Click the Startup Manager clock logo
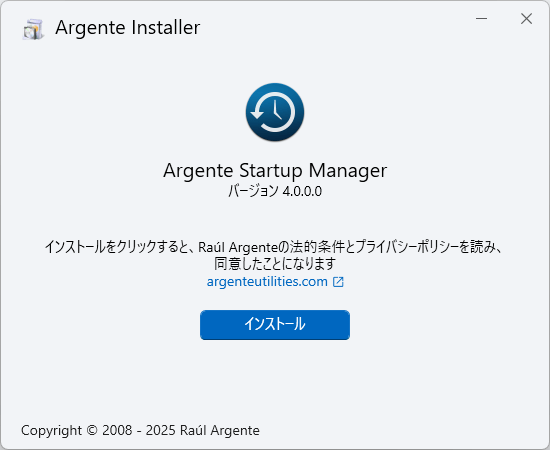The height and width of the screenshot is (450, 550). tap(275, 112)
